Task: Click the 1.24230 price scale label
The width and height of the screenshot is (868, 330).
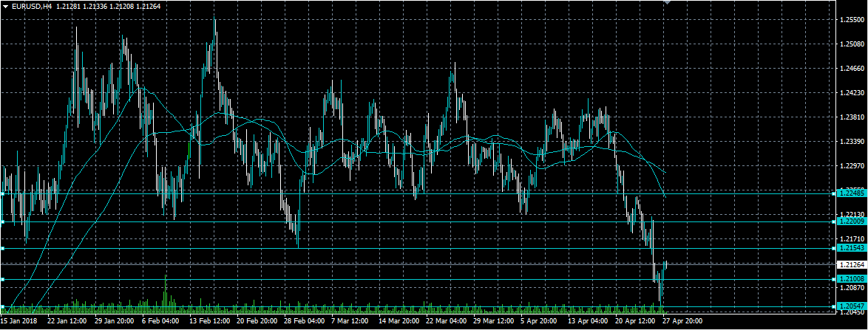Action: pyautogui.click(x=852, y=93)
